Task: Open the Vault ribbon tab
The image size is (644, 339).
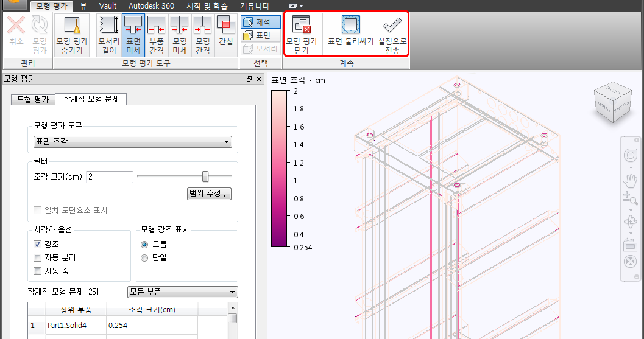Action: pyautogui.click(x=108, y=6)
